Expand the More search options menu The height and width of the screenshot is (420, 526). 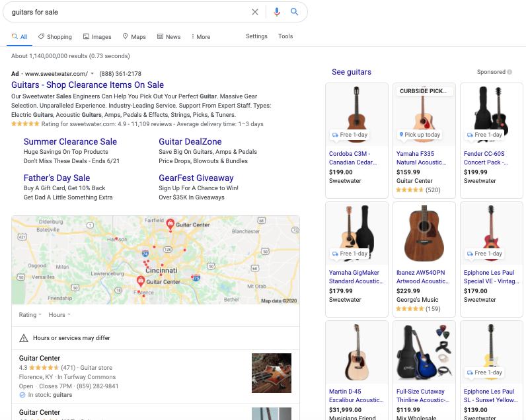tap(201, 36)
